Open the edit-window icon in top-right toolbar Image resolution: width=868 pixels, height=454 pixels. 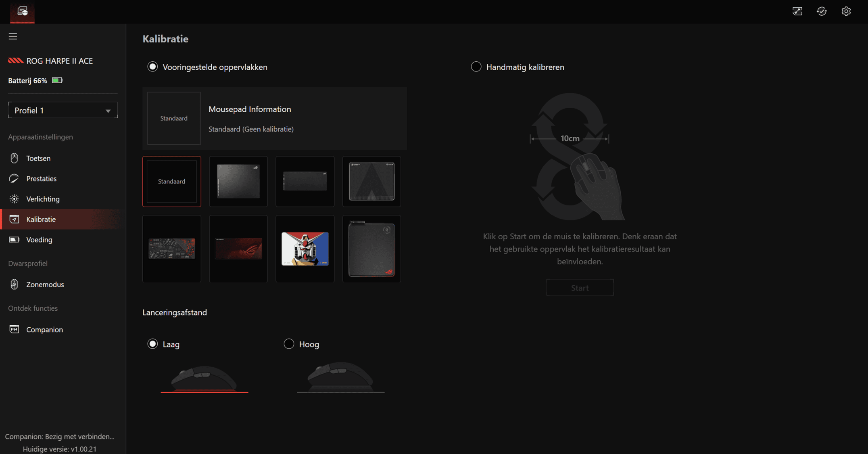[x=797, y=11]
